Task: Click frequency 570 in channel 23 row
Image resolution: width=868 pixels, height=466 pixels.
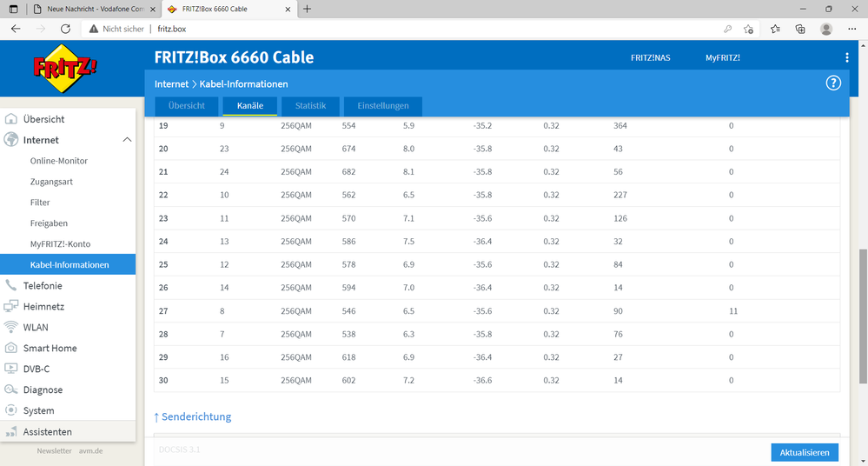Action: (348, 218)
